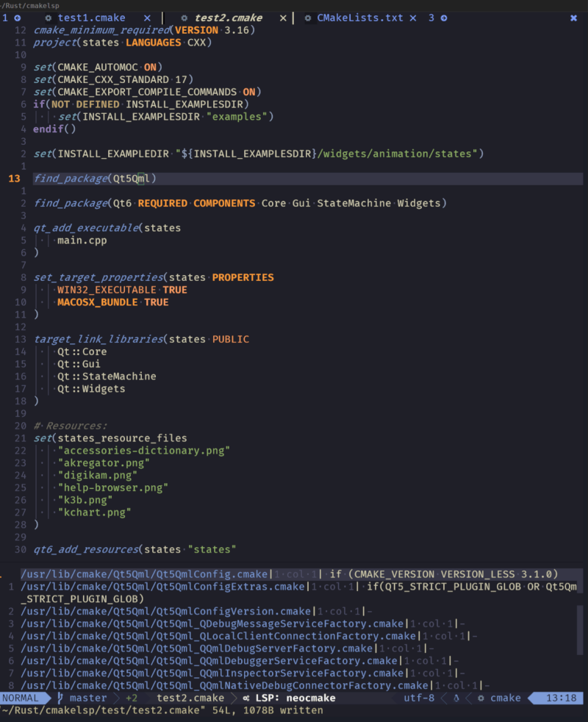588x722 pixels.
Task: Close the CMakeLists.txt buffer with its X
Action: [x=412, y=18]
